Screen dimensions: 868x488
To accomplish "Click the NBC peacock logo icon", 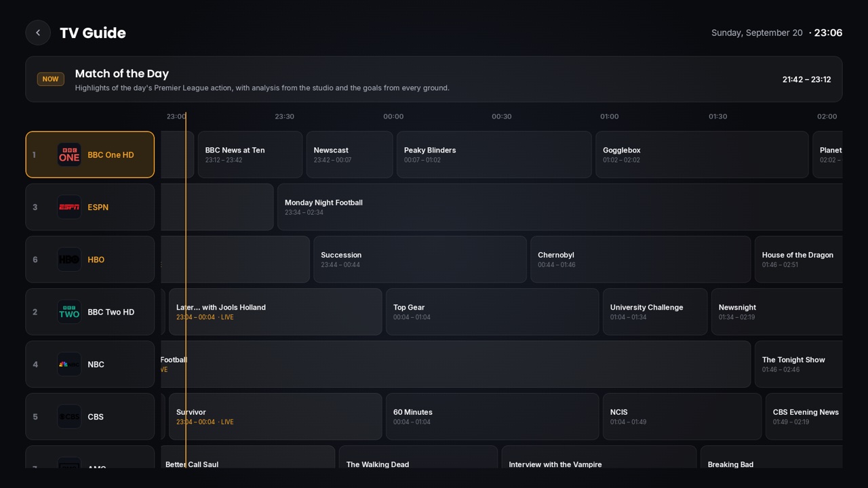I will [69, 365].
